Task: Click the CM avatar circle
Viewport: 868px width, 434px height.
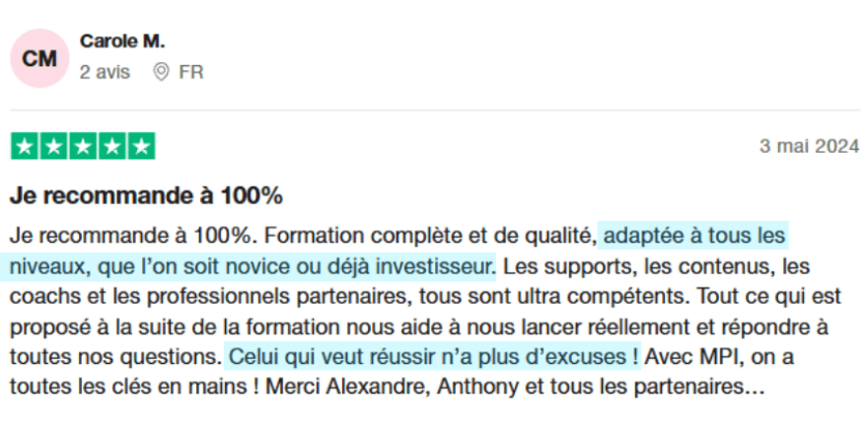Action: click(39, 58)
